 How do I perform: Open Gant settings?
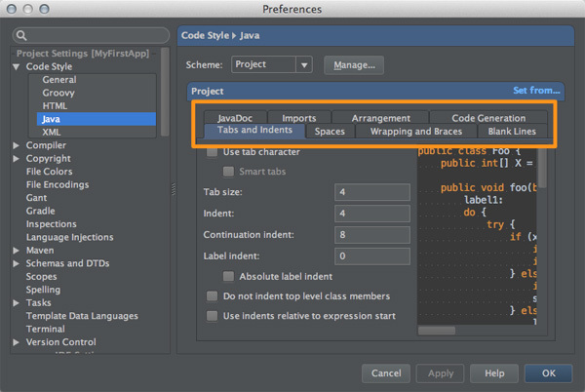pyautogui.click(x=37, y=198)
